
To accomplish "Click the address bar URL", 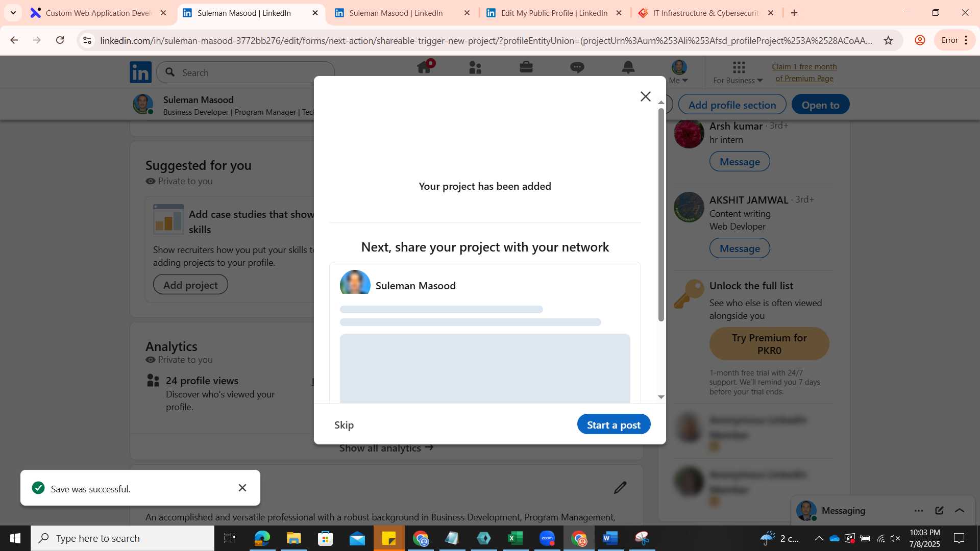I will [486, 40].
